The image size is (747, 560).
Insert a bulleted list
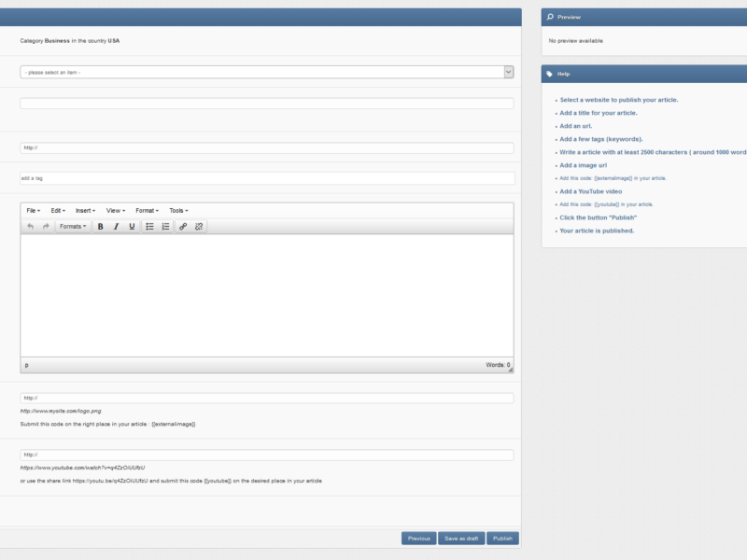click(x=149, y=227)
